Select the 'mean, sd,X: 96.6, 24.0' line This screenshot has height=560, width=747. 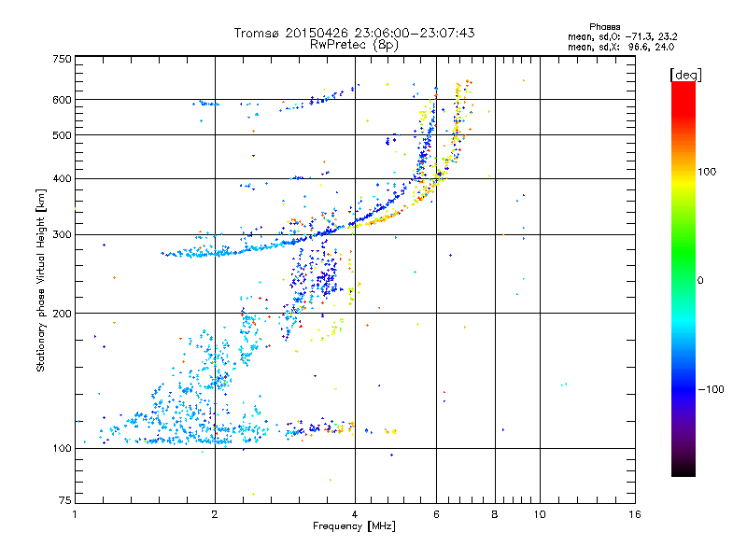(x=621, y=47)
